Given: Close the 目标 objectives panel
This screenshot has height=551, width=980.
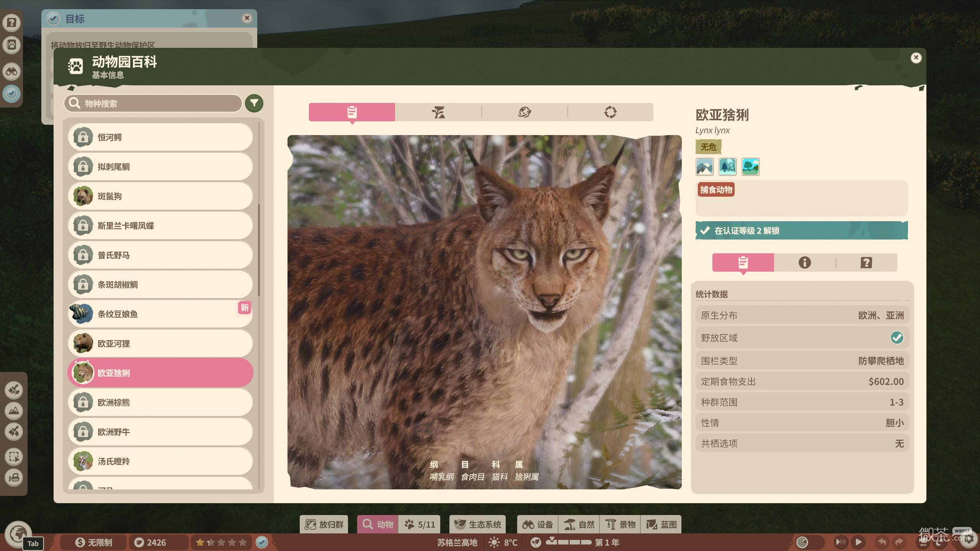Looking at the screenshot, I should tap(247, 18).
